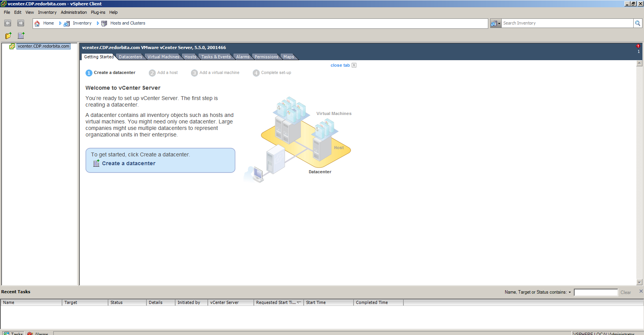Image resolution: width=644 pixels, height=335 pixels.
Task: Click the Create a datacenter link
Action: point(128,163)
